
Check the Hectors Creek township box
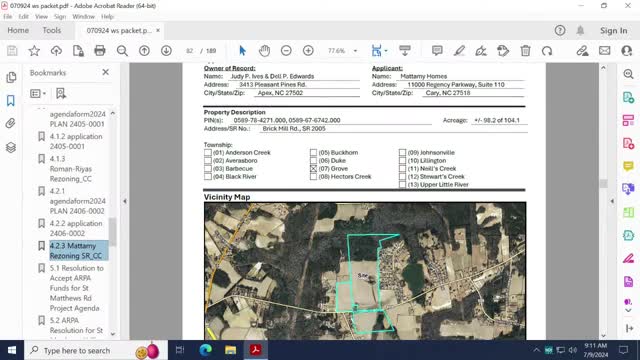(313, 177)
